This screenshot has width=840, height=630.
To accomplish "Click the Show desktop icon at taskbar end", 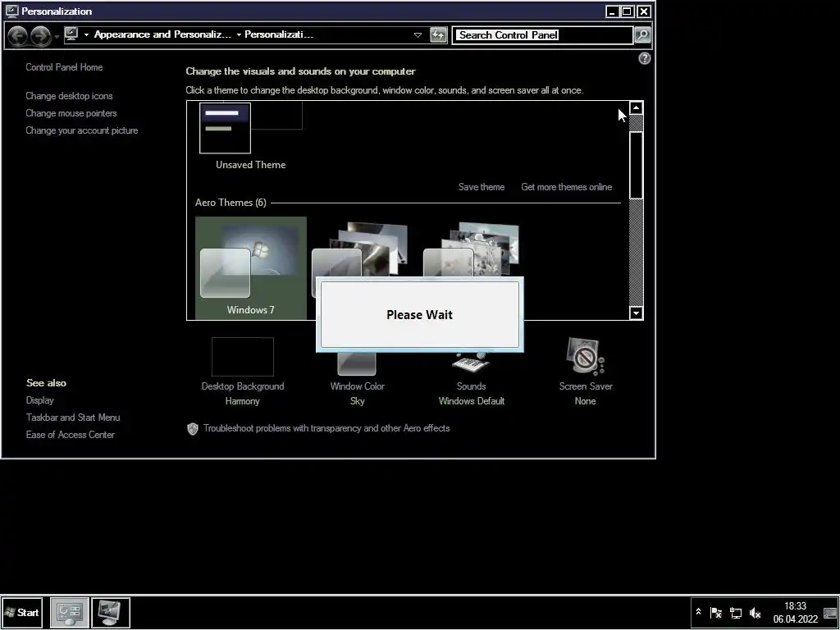I will pyautogui.click(x=830, y=613).
